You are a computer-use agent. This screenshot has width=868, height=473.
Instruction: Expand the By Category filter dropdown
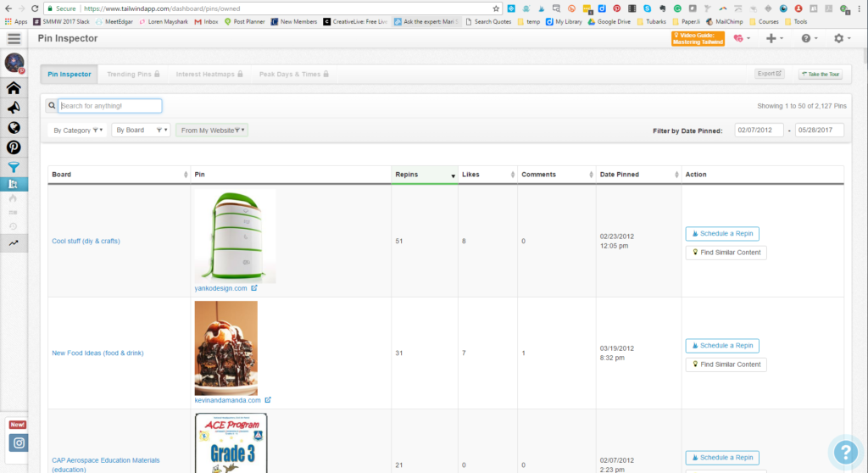(x=78, y=131)
